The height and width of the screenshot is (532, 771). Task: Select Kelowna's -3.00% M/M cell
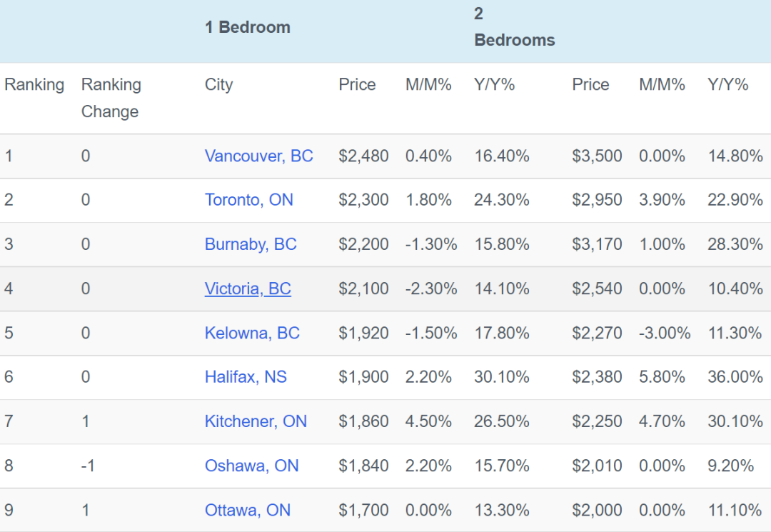(664, 333)
